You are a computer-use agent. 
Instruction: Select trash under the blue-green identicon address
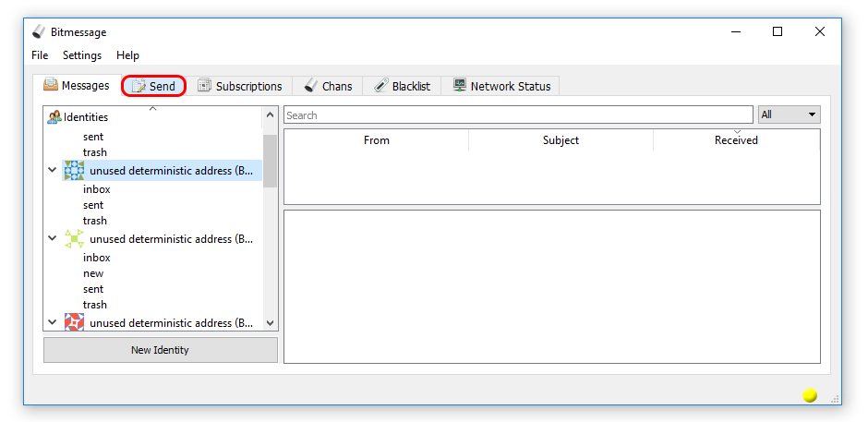[x=95, y=221]
